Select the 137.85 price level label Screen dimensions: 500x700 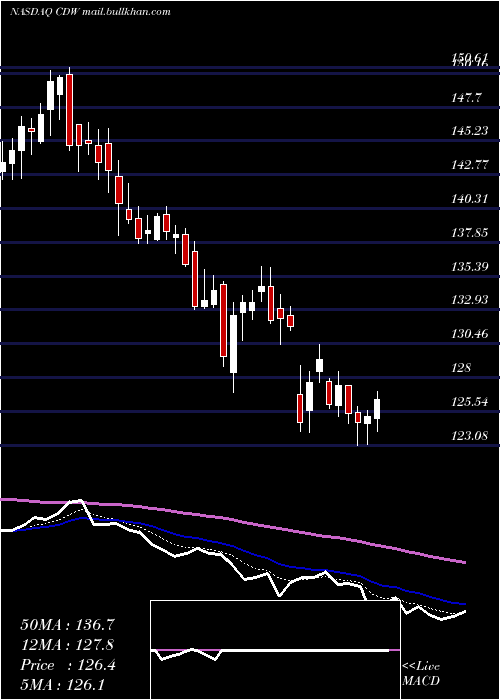pyautogui.click(x=470, y=233)
